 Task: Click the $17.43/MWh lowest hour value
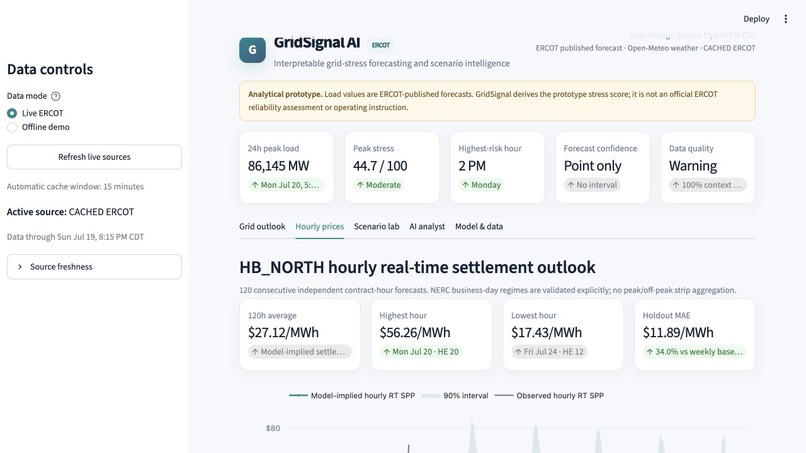pyautogui.click(x=546, y=333)
